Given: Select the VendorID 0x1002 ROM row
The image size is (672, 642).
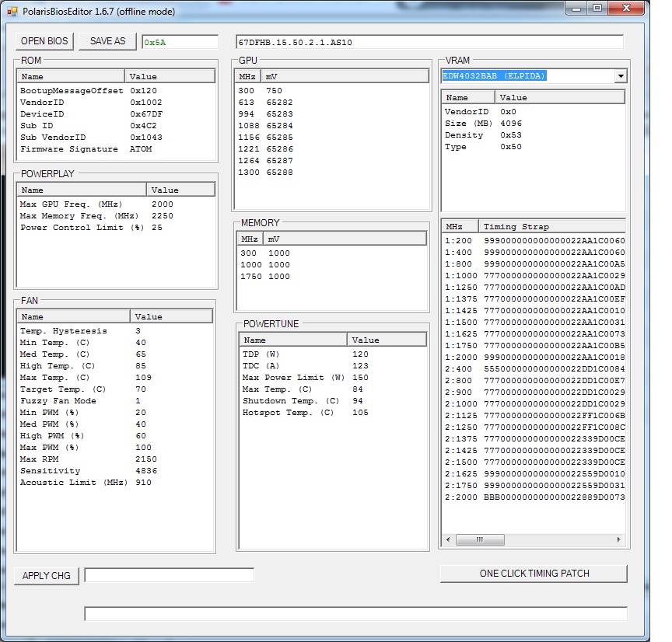Looking at the screenshot, I should click(116, 103).
